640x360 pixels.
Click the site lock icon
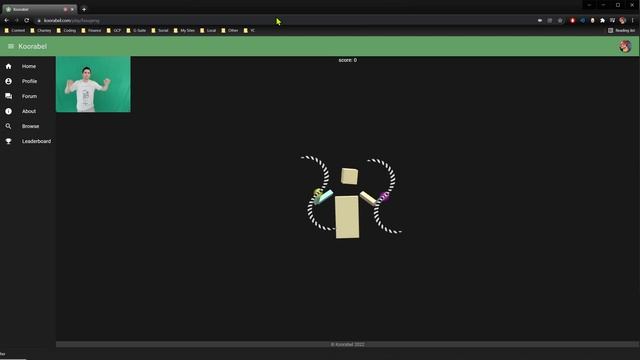click(39, 20)
